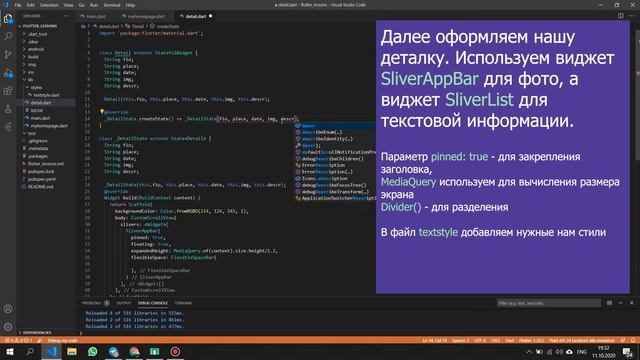The image size is (640, 360).
Task: Open Run and Debug view in activity bar
Action: coord(8,73)
